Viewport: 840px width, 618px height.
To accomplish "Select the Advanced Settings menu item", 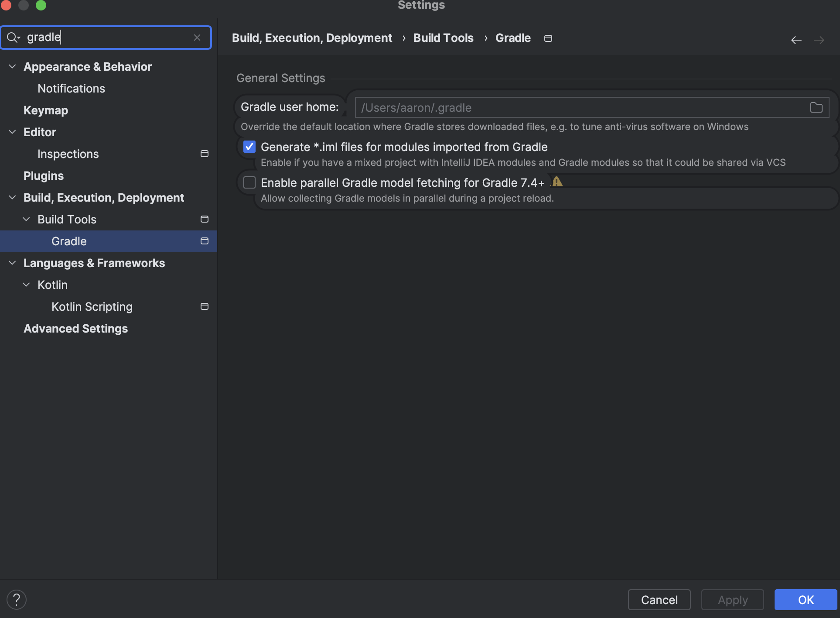I will (75, 328).
